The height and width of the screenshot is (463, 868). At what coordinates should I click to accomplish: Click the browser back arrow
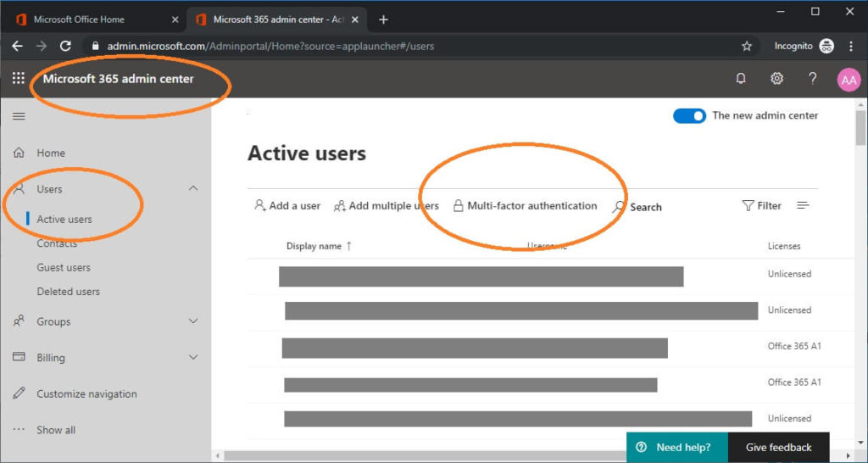(x=17, y=47)
